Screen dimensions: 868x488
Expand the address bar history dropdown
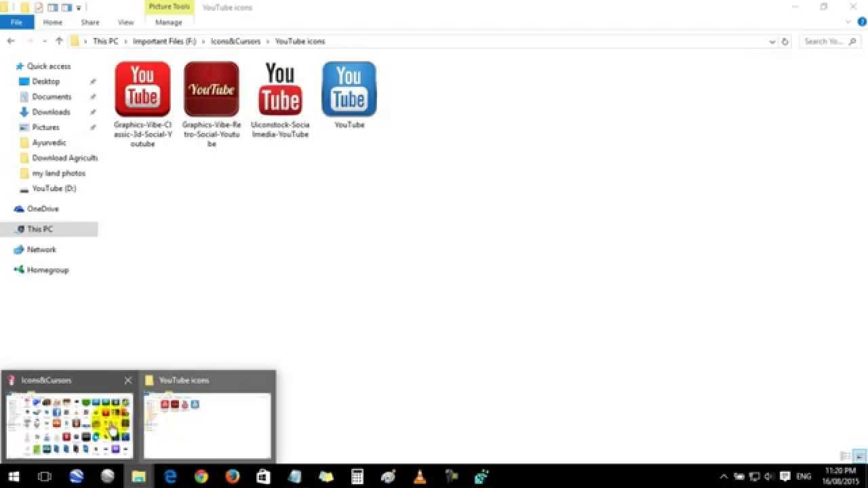[772, 41]
